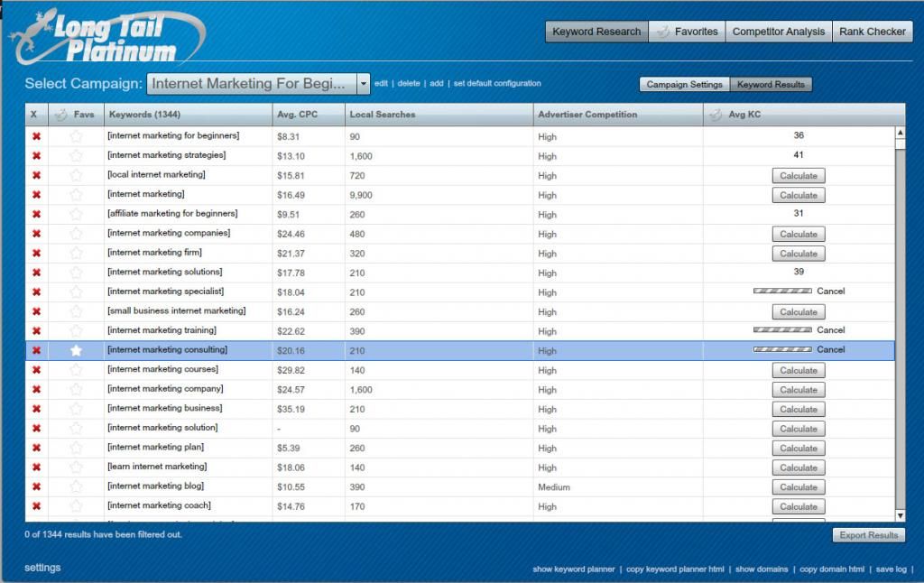The height and width of the screenshot is (583, 924).
Task: Remove the [affiliate marketing for beginners] row
Action: (x=36, y=214)
